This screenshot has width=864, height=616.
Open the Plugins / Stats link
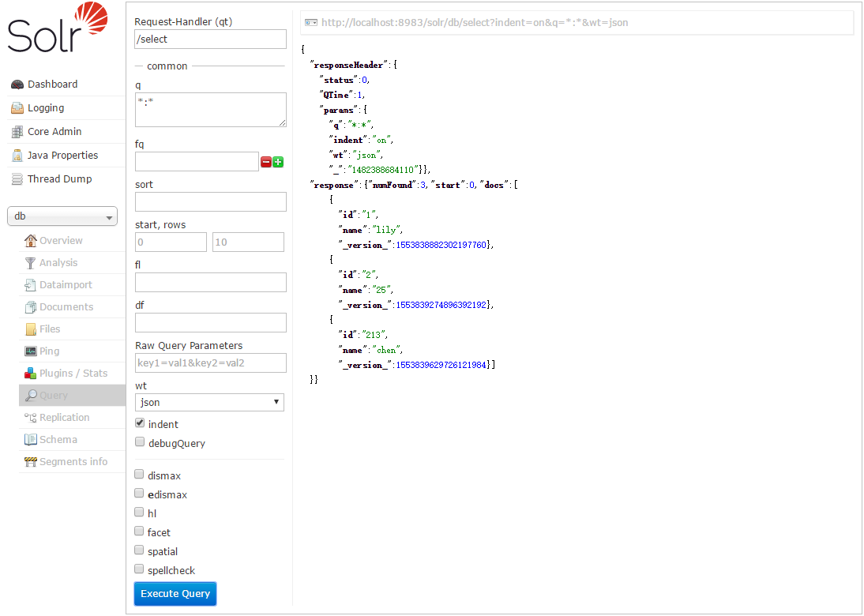tap(73, 373)
